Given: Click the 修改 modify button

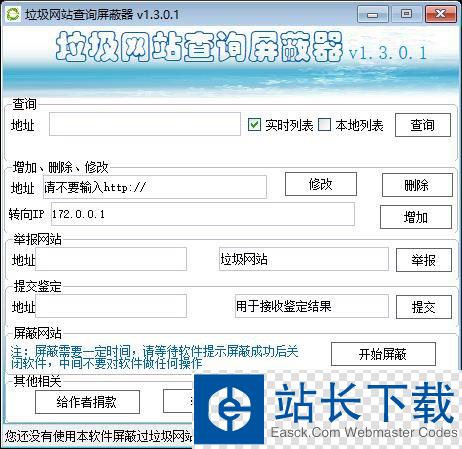Looking at the screenshot, I should [x=321, y=184].
